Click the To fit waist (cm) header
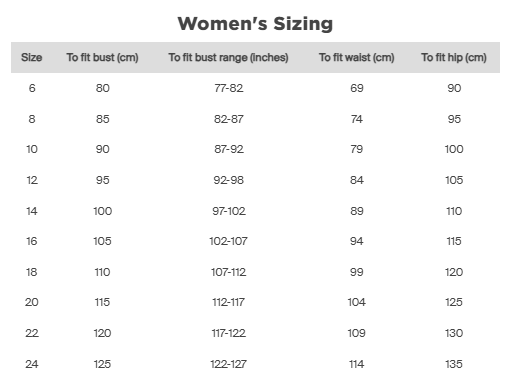The width and height of the screenshot is (505, 392). [x=356, y=57]
